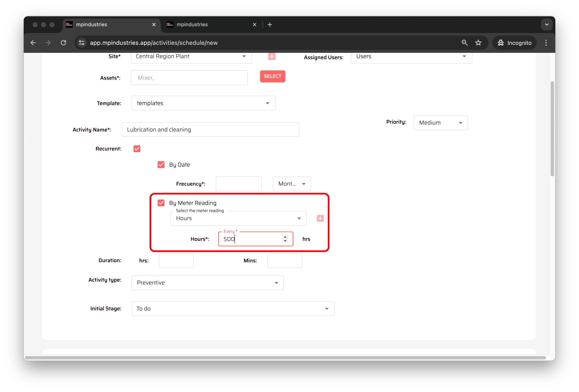Image resolution: width=579 pixels, height=392 pixels.
Task: Click the zoom magnifier icon in address bar
Action: click(x=464, y=43)
